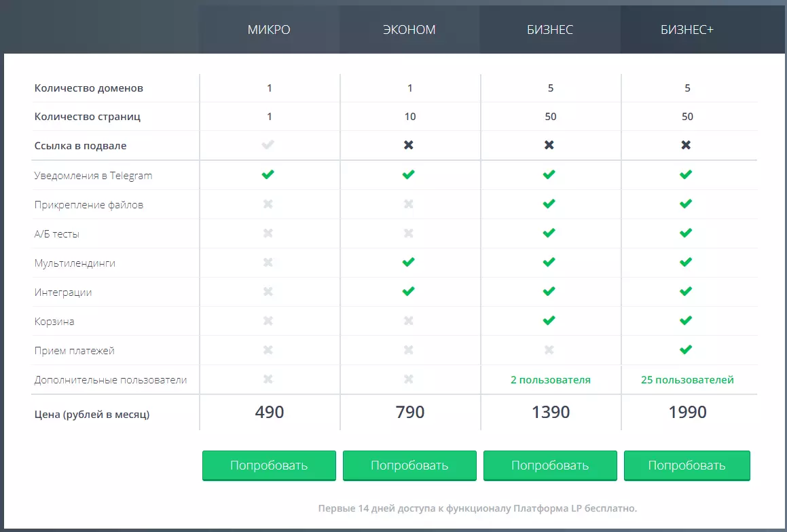Image resolution: width=787 pixels, height=532 pixels.
Task: Click the 'Прием платежей' row label
Action: [x=74, y=351]
